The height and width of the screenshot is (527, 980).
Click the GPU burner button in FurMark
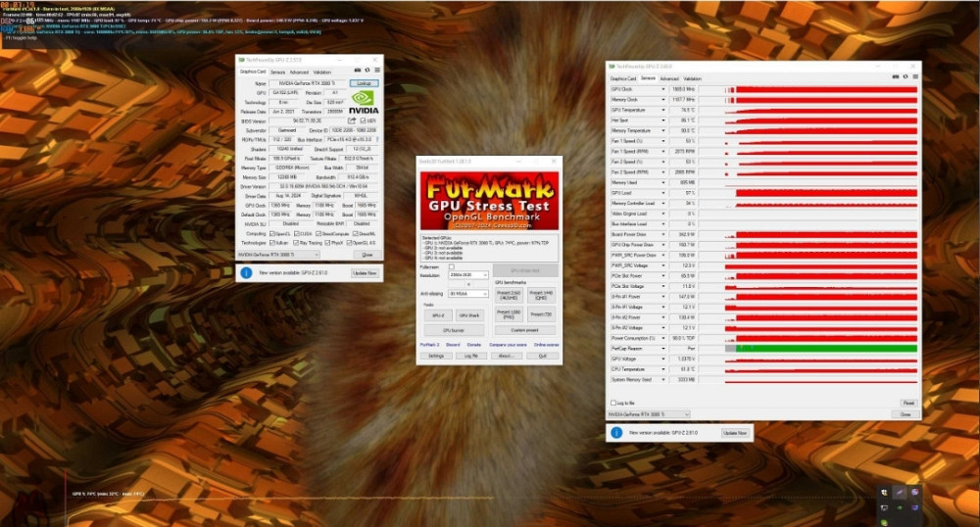[452, 330]
